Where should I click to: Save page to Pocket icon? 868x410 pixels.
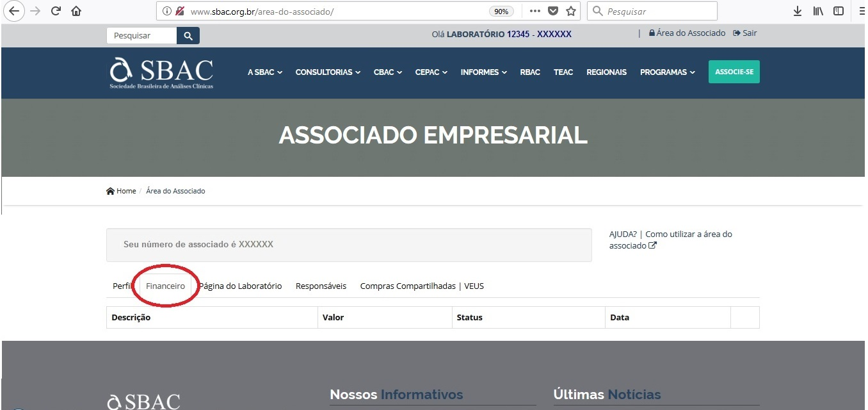click(553, 11)
